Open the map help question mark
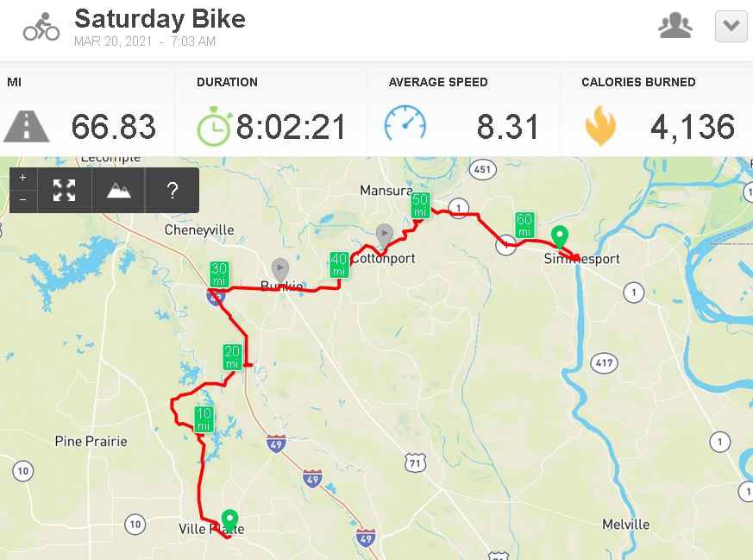 [173, 190]
